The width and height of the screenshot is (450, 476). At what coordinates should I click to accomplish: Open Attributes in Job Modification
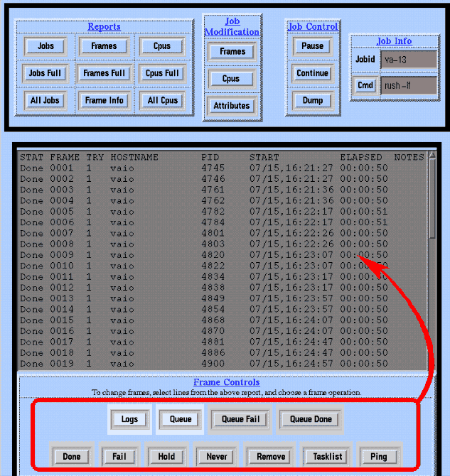click(232, 106)
